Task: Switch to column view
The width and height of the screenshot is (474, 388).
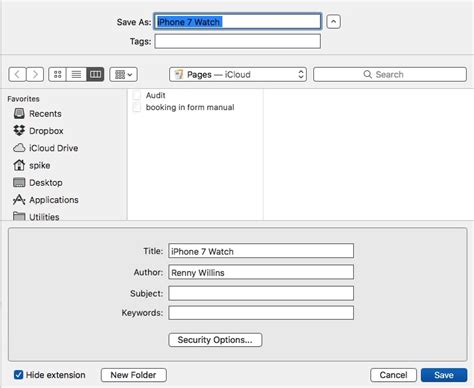Action: click(95, 74)
